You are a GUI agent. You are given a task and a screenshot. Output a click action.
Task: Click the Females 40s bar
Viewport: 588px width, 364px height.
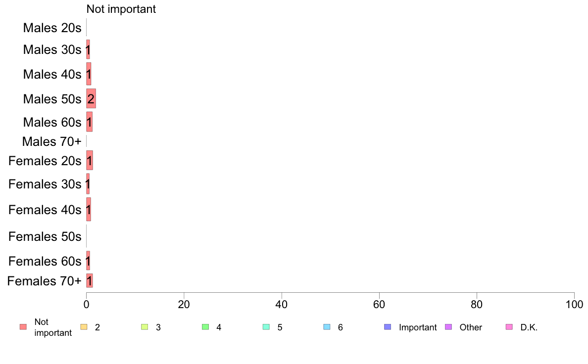coord(89,210)
